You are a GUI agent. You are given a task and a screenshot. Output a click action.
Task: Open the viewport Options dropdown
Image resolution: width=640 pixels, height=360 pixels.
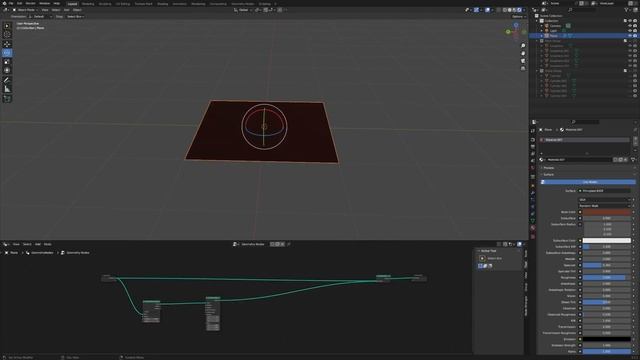click(518, 17)
